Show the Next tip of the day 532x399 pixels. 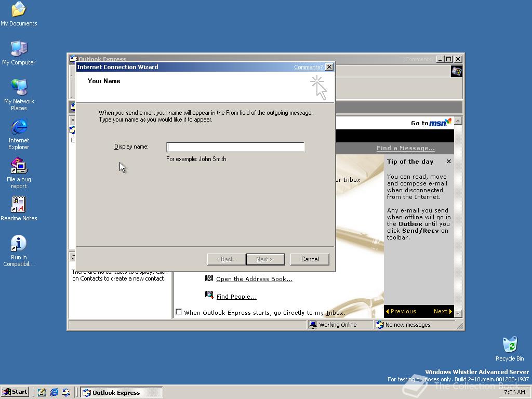coord(443,311)
